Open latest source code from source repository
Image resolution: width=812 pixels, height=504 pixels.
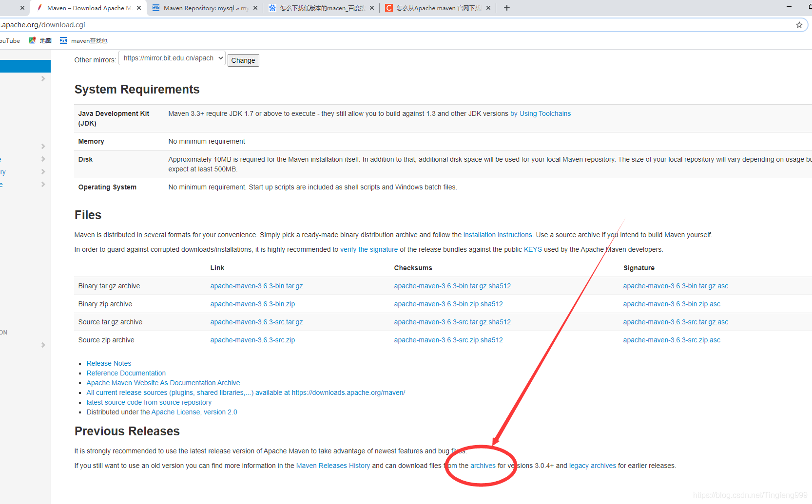(x=149, y=402)
